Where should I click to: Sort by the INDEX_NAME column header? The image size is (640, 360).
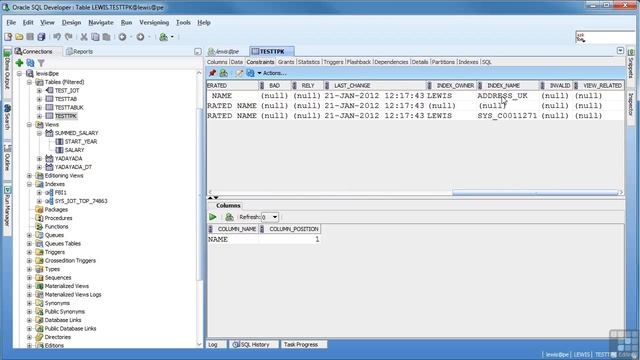[x=507, y=85]
